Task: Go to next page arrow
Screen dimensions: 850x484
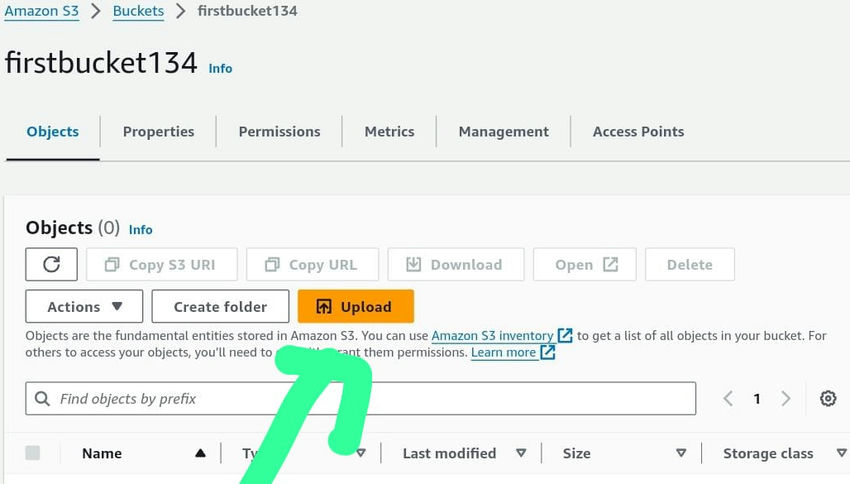Action: pyautogui.click(x=785, y=398)
